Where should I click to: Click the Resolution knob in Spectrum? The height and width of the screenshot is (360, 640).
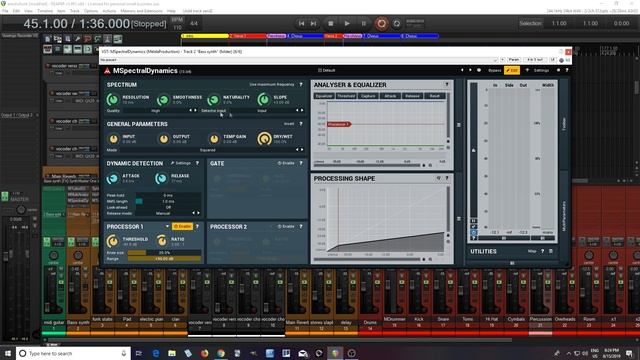113,99
